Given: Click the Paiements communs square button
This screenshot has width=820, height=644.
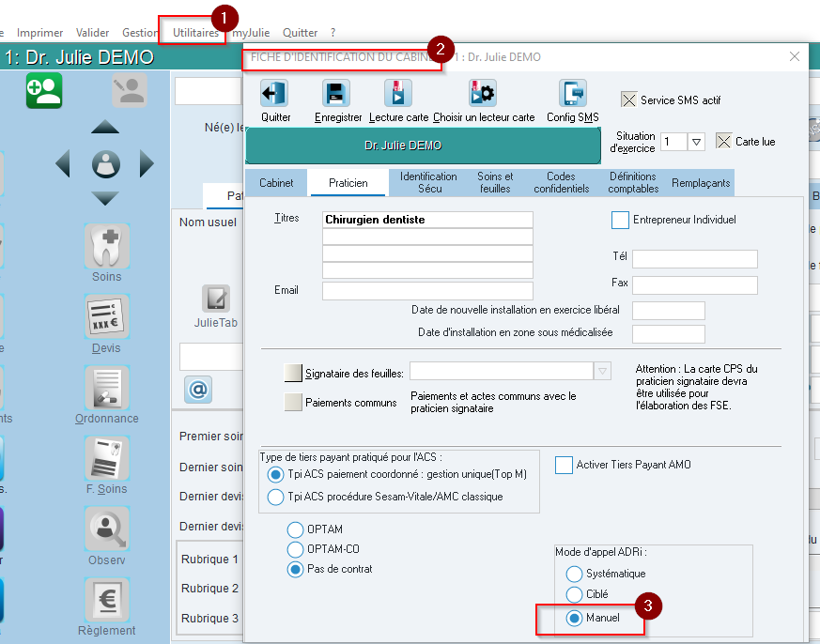Looking at the screenshot, I should pos(293,402).
